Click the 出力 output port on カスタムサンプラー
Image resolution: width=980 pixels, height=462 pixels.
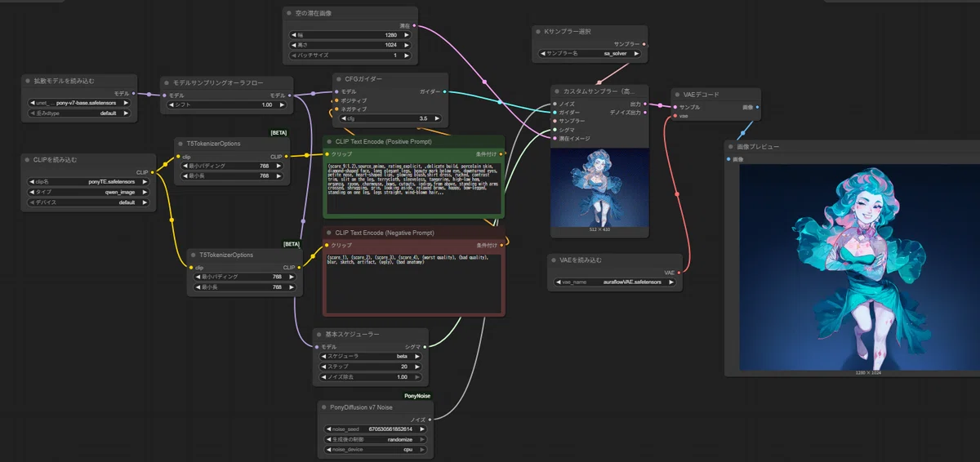pyautogui.click(x=645, y=104)
